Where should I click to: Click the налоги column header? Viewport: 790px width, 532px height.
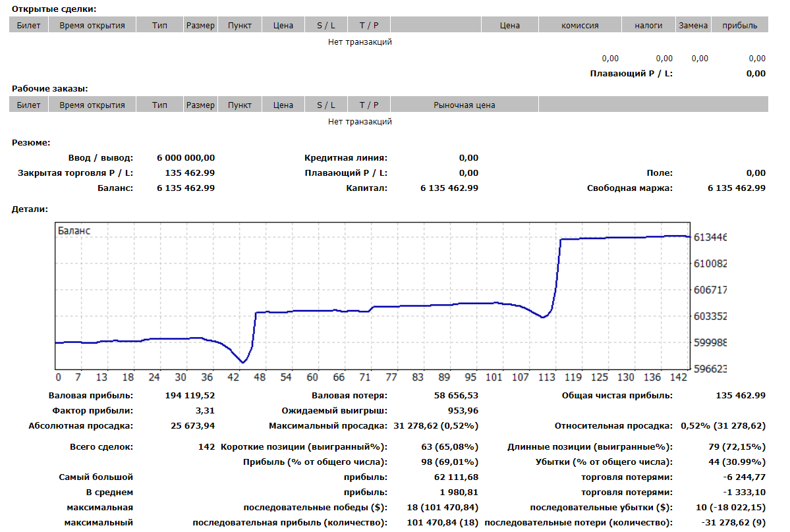[648, 25]
